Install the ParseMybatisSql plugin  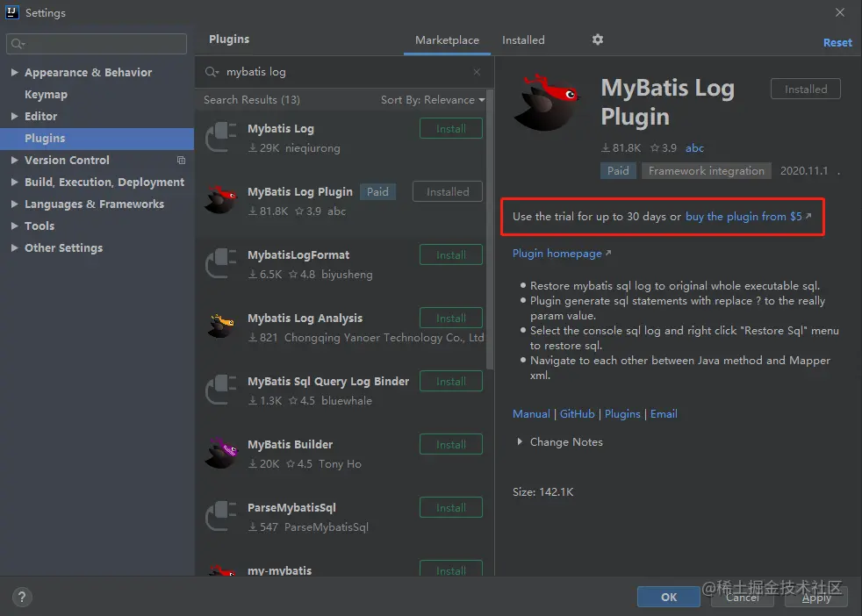451,508
